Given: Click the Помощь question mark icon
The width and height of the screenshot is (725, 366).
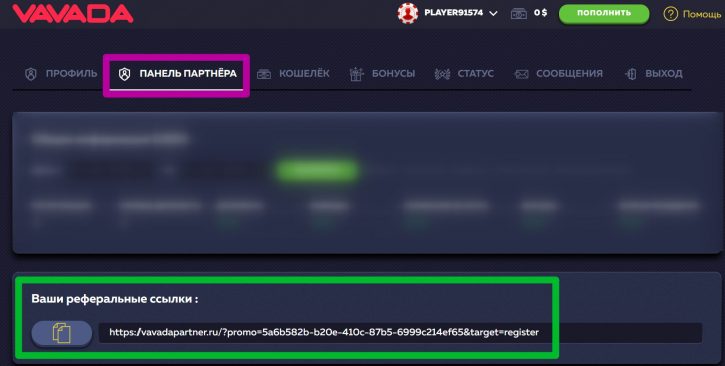Looking at the screenshot, I should tap(670, 14).
